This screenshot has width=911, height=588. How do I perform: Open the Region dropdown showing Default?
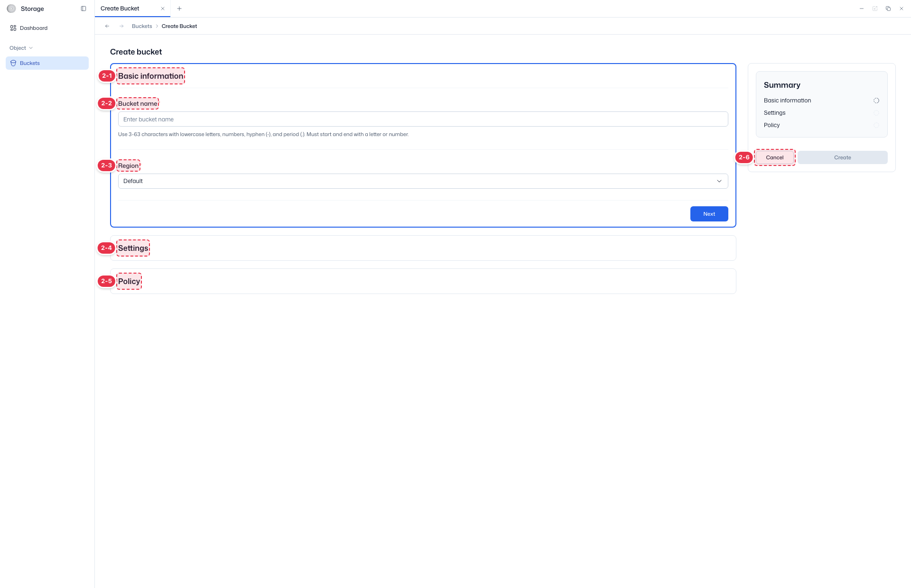click(x=423, y=181)
